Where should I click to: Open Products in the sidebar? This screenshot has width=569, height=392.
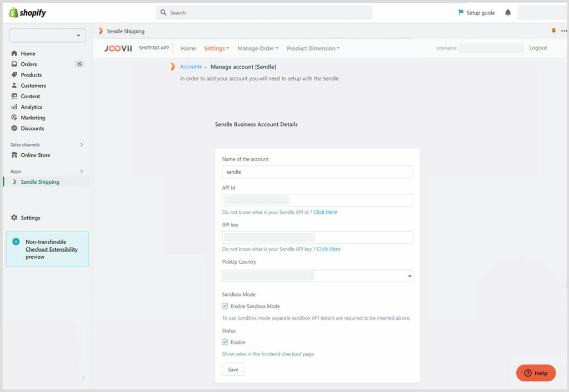tap(31, 75)
